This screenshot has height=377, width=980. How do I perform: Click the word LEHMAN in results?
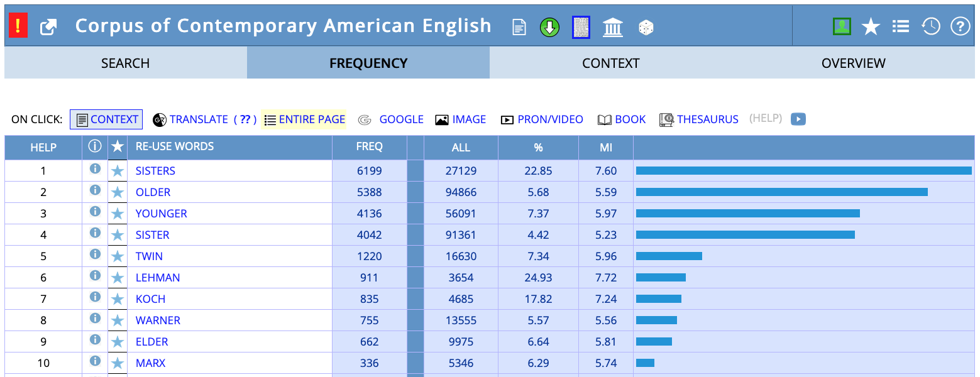tap(158, 278)
